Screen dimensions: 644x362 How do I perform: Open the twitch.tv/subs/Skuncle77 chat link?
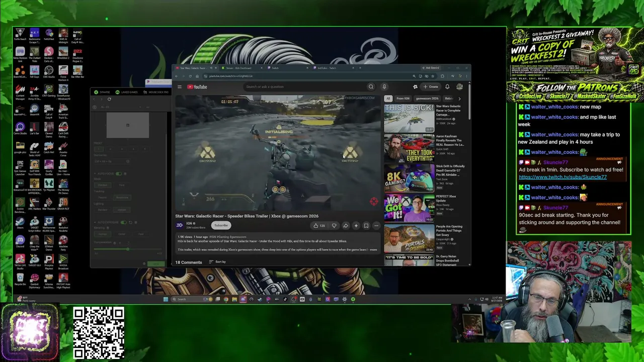pyautogui.click(x=562, y=177)
